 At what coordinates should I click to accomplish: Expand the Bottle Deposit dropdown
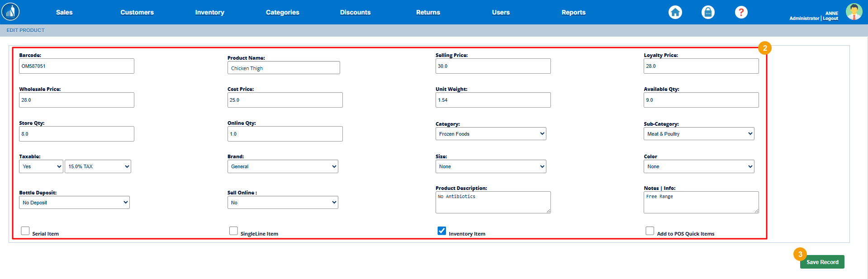pyautogui.click(x=74, y=203)
